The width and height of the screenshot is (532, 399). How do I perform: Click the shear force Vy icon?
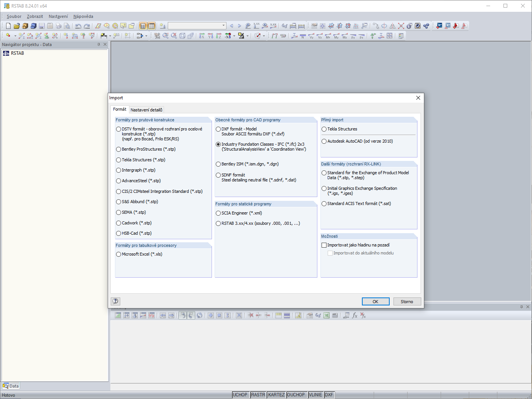(311, 36)
